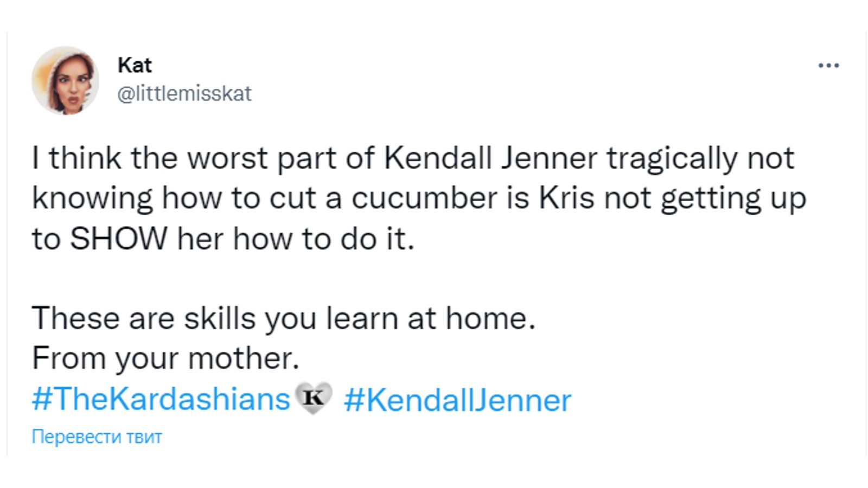Click the word "knowing" in the second line
Screen dimensions: 868x488
[x=92, y=198]
